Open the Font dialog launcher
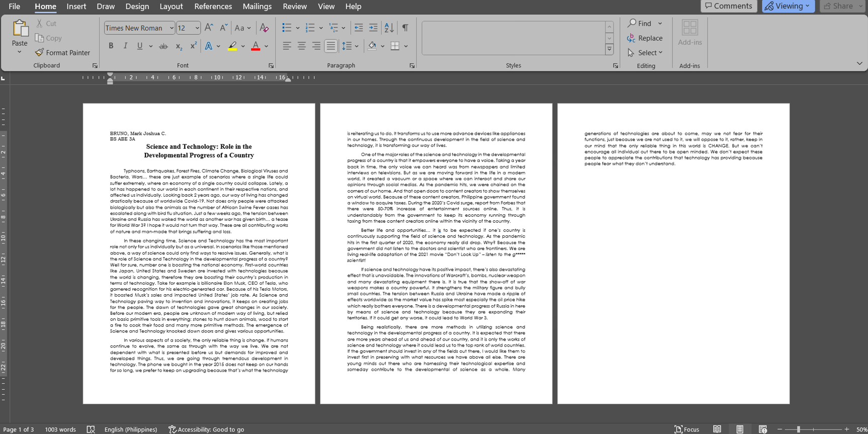 tap(271, 65)
